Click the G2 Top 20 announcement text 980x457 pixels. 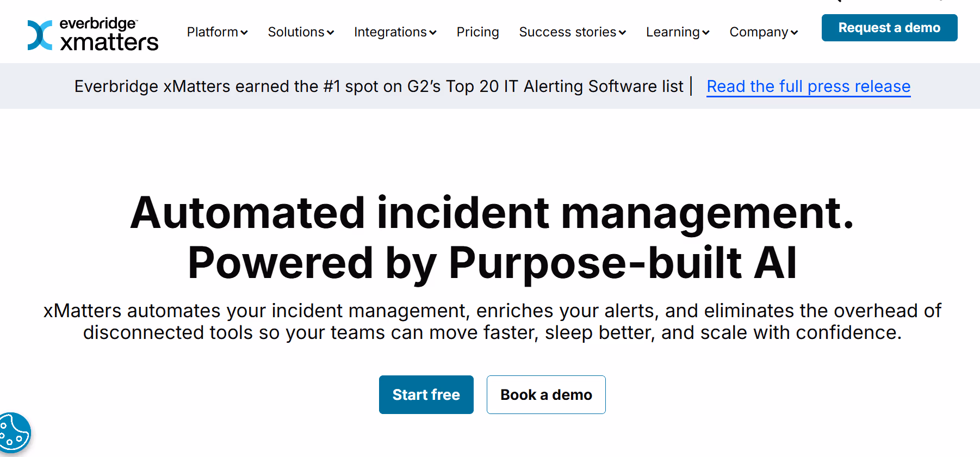point(379,87)
